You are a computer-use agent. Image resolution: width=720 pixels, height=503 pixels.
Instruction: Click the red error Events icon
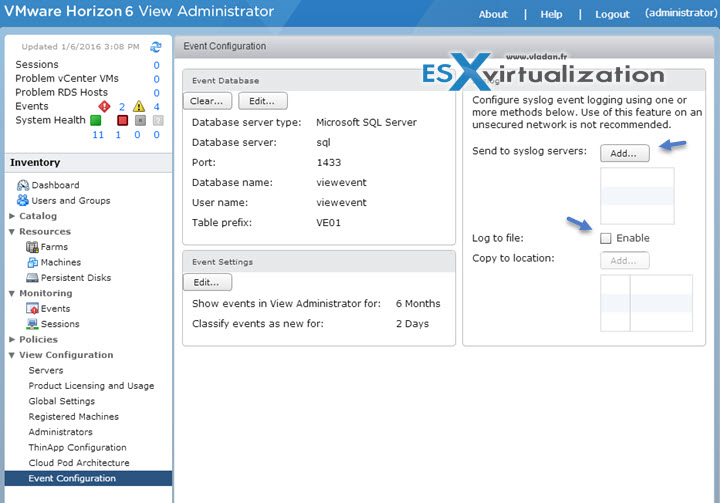click(x=104, y=107)
